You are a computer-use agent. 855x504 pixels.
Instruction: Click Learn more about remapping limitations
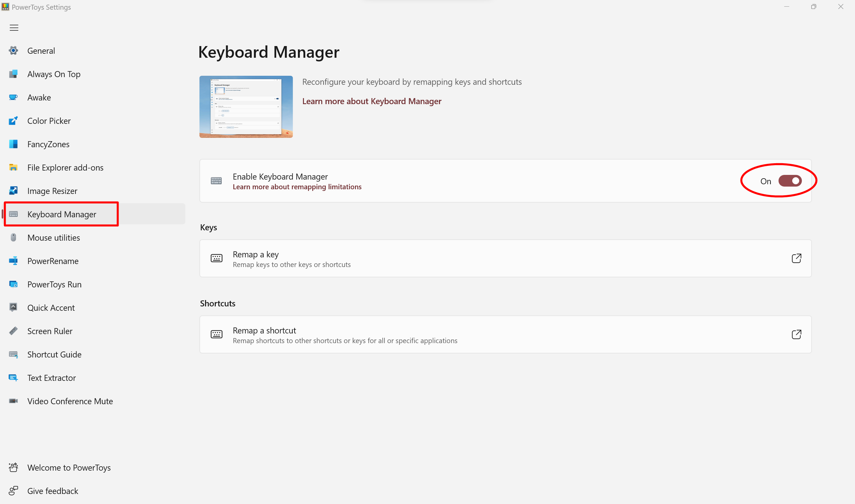coord(297,187)
